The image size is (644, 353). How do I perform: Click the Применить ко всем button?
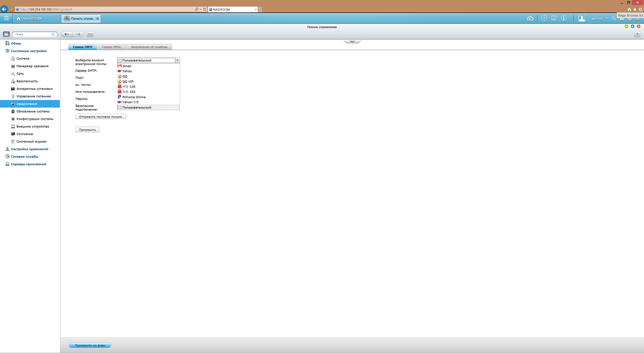click(x=90, y=345)
